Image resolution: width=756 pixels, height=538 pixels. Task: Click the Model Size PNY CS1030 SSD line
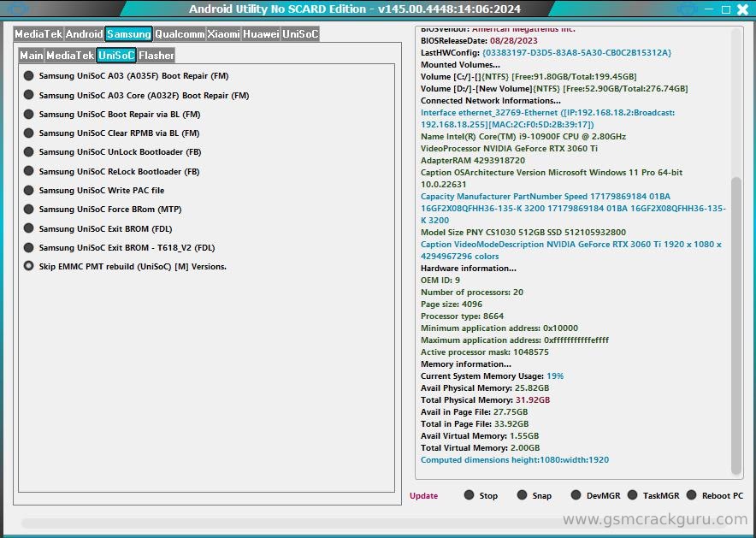click(523, 232)
